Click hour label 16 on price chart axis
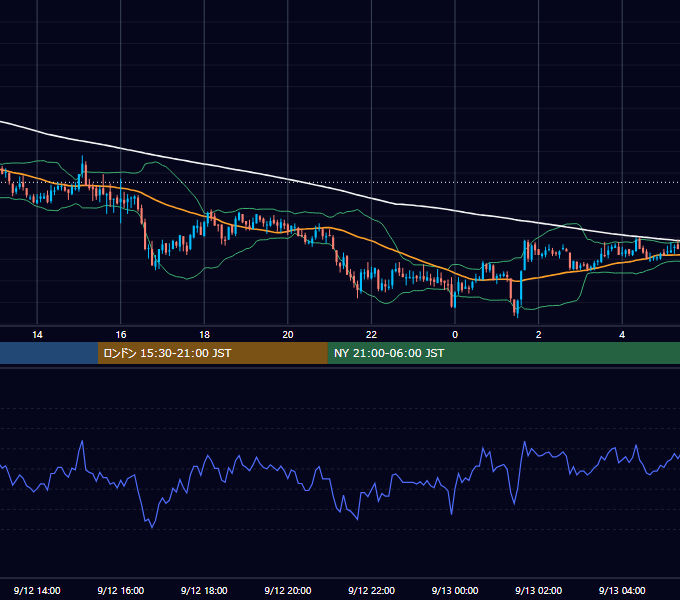 (x=121, y=335)
